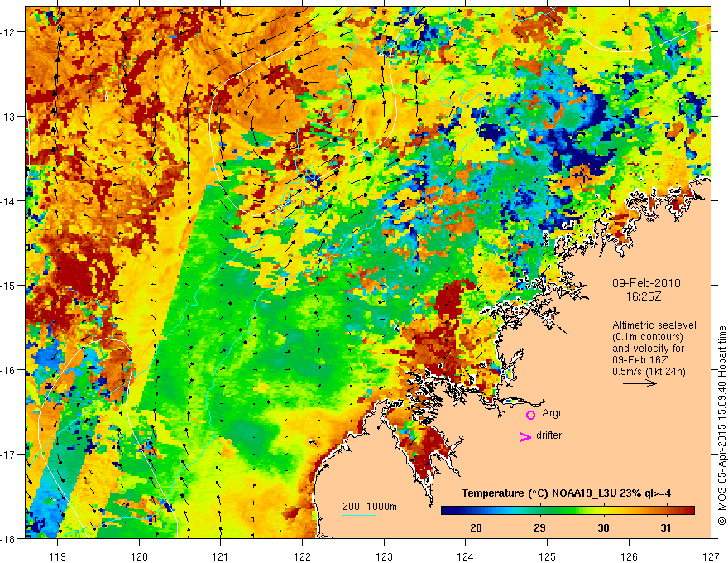Click the color bar value '29'
The width and height of the screenshot is (728, 563).
(539, 528)
